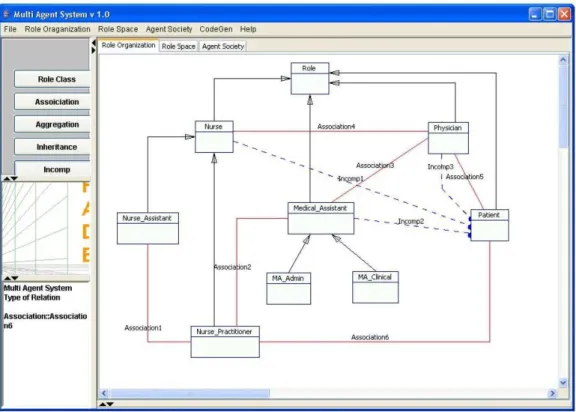Click the Assoiciation button
Viewport: 576px width, 412px height.
point(52,102)
